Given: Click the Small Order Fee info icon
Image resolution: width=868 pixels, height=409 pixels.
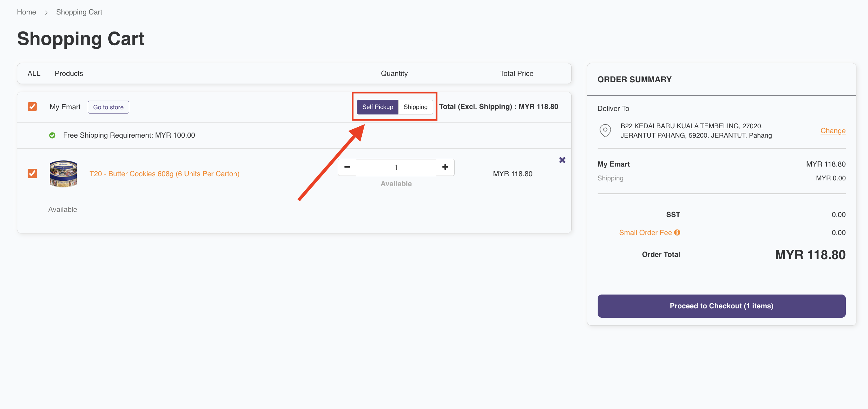Looking at the screenshot, I should 677,232.
